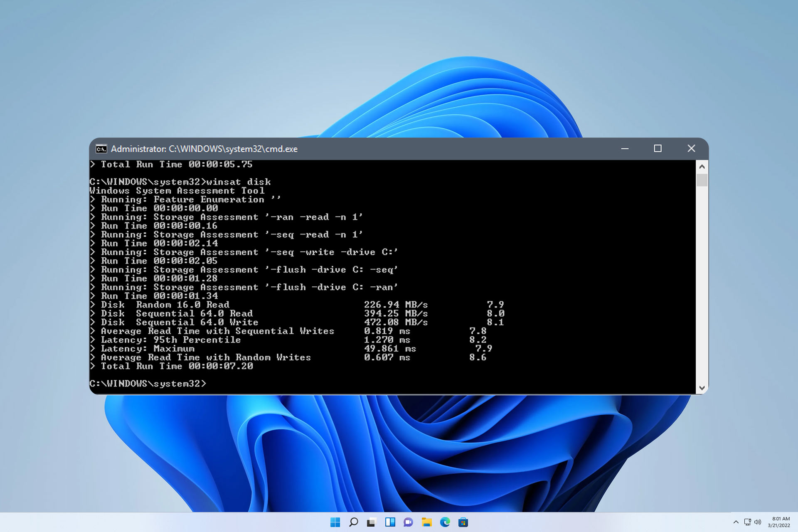Close the Administrator cmd.exe window
Viewport: 798px width, 532px height.
click(x=691, y=149)
